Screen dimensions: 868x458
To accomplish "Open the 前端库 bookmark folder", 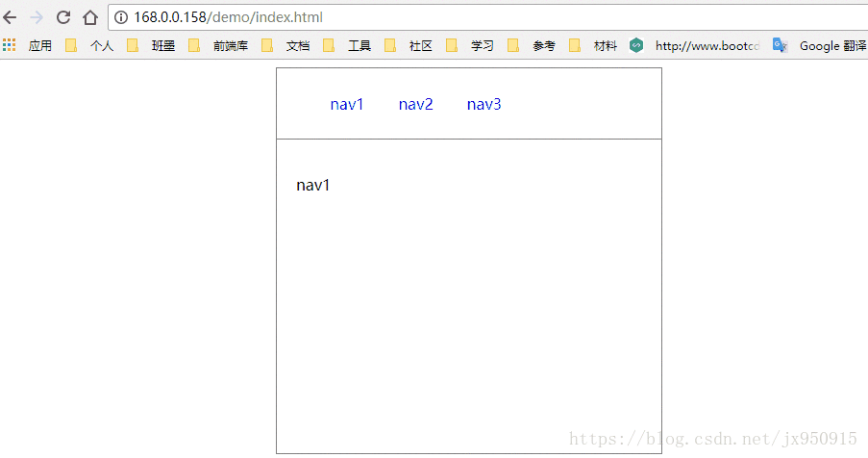I will coord(218,45).
